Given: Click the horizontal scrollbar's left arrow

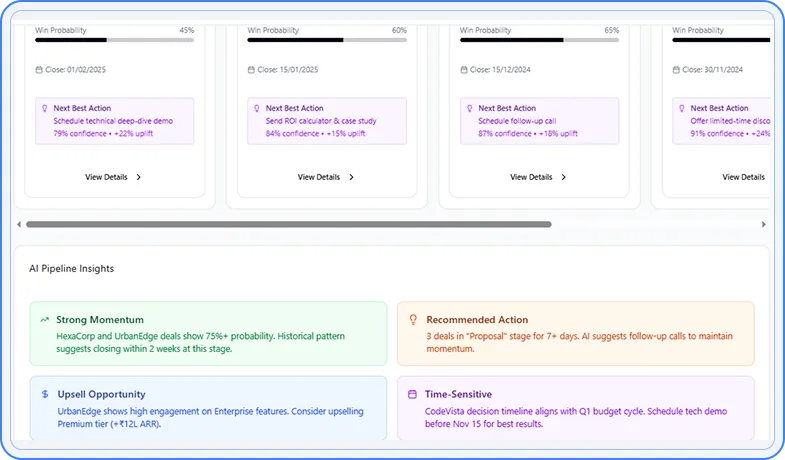Looking at the screenshot, I should pyautogui.click(x=19, y=224).
